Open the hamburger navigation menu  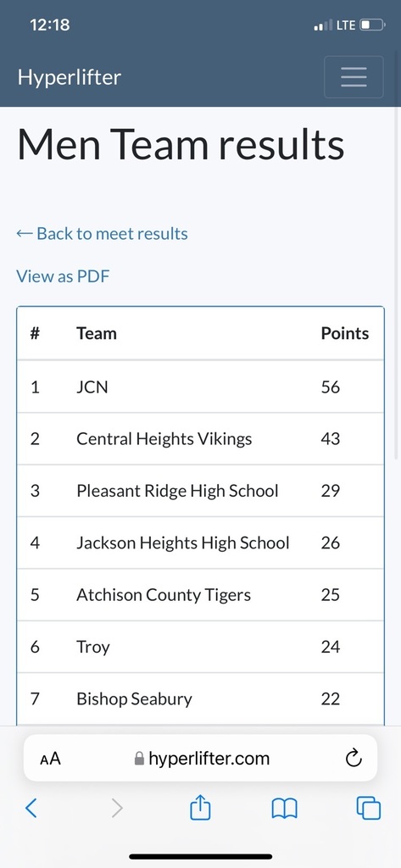coord(354,77)
